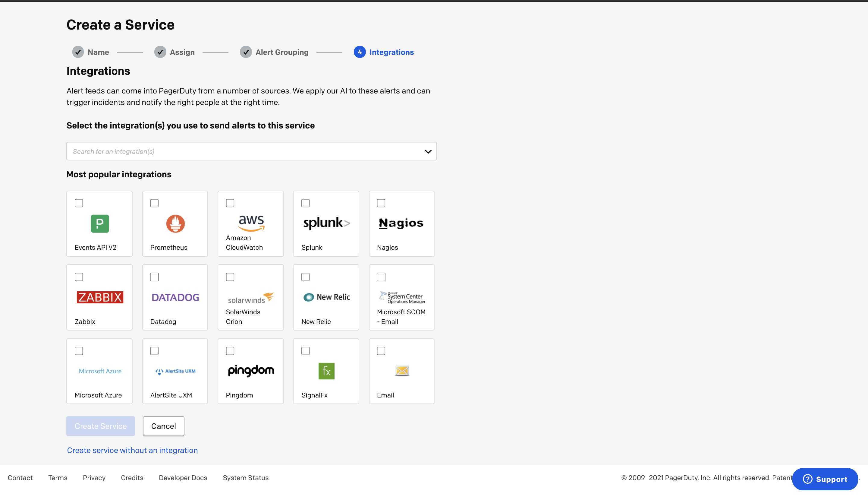Open the Support chat button
Viewport: 868px width, 497px height.
pyautogui.click(x=825, y=479)
